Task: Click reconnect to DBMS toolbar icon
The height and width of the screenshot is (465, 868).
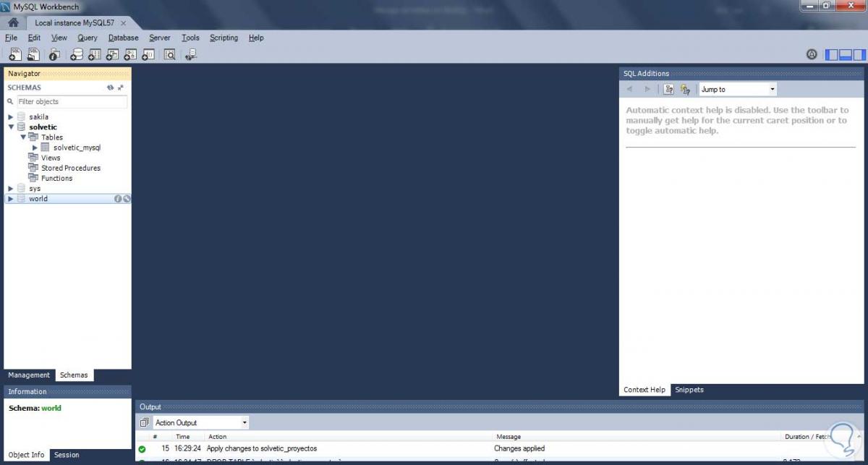Action: click(x=190, y=54)
